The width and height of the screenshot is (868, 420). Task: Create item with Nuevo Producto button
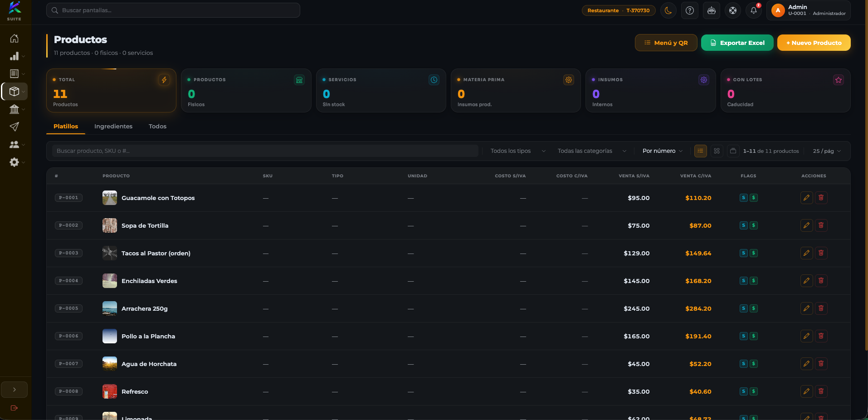coord(814,43)
